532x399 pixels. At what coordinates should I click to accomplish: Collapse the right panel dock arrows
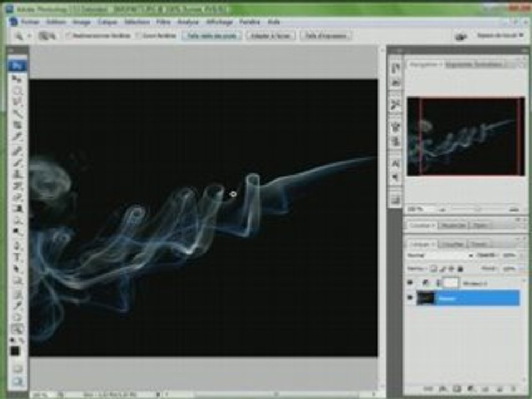(x=525, y=50)
